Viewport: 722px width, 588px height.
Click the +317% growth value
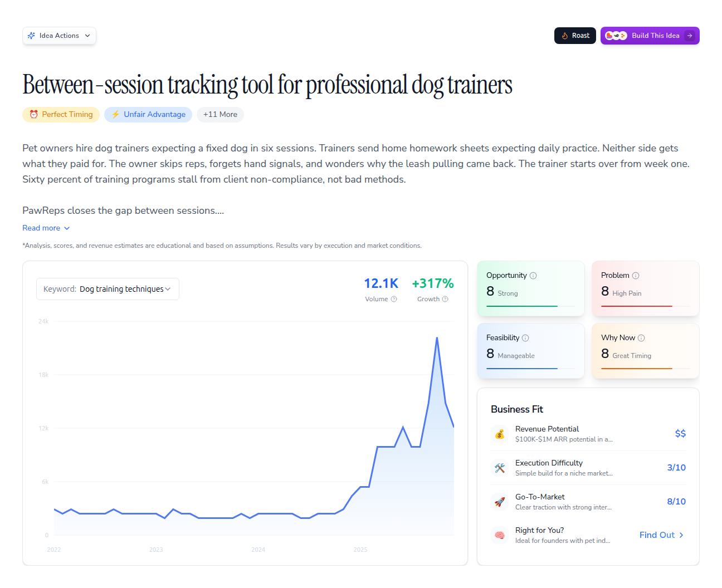(433, 283)
